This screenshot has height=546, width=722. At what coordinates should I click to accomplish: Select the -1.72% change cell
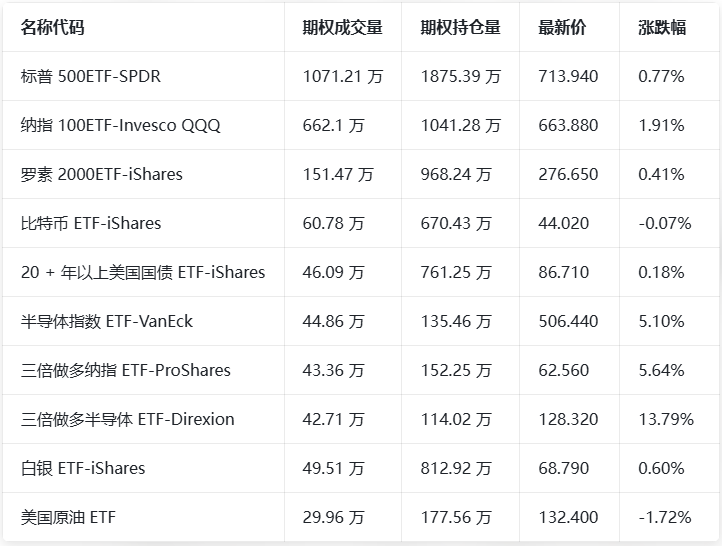(x=664, y=517)
